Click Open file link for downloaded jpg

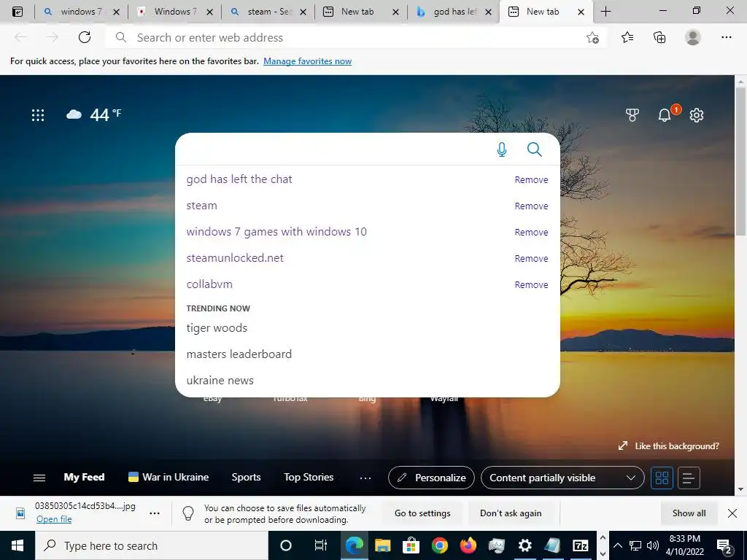pos(54,519)
